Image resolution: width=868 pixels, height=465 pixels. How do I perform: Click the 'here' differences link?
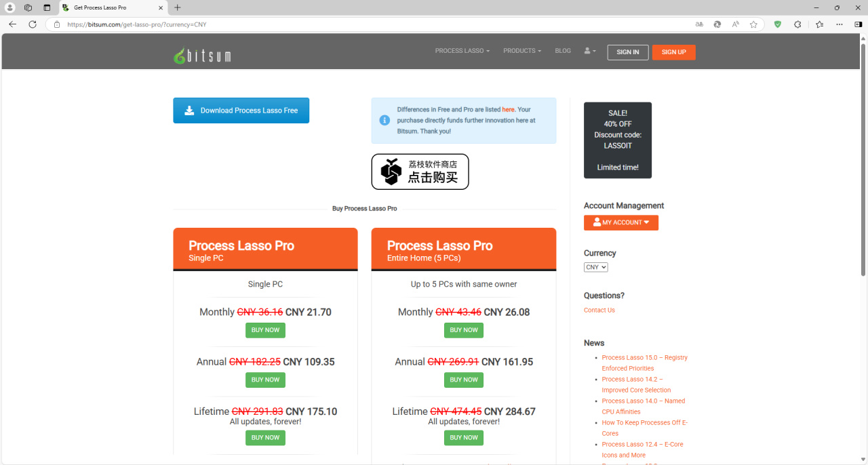click(509, 109)
